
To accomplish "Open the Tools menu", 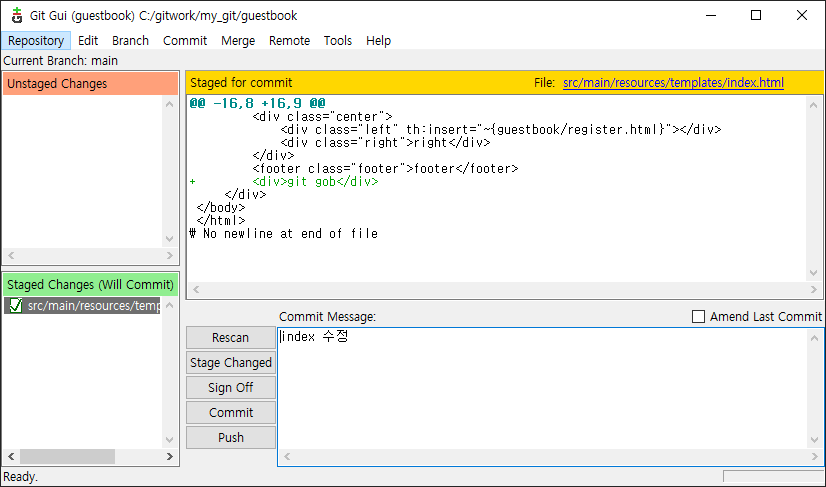I will coord(338,41).
